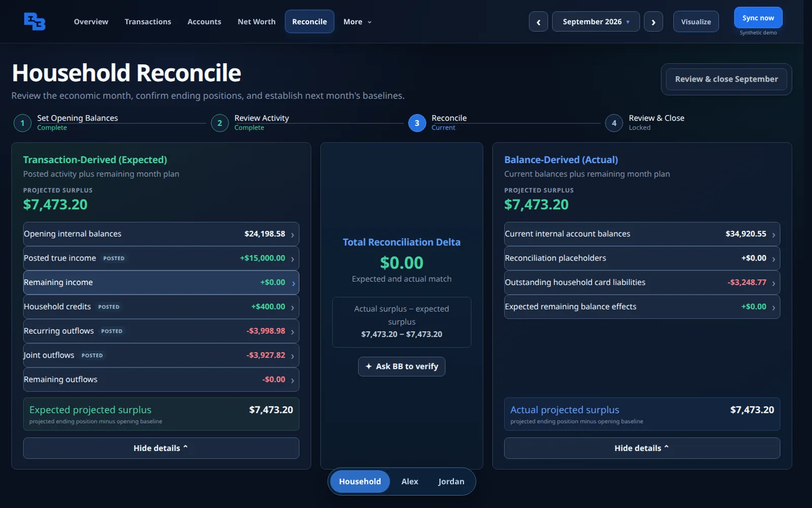Screen dimensions: 812x508
Task: Click Review Activity step label
Action: point(261,118)
